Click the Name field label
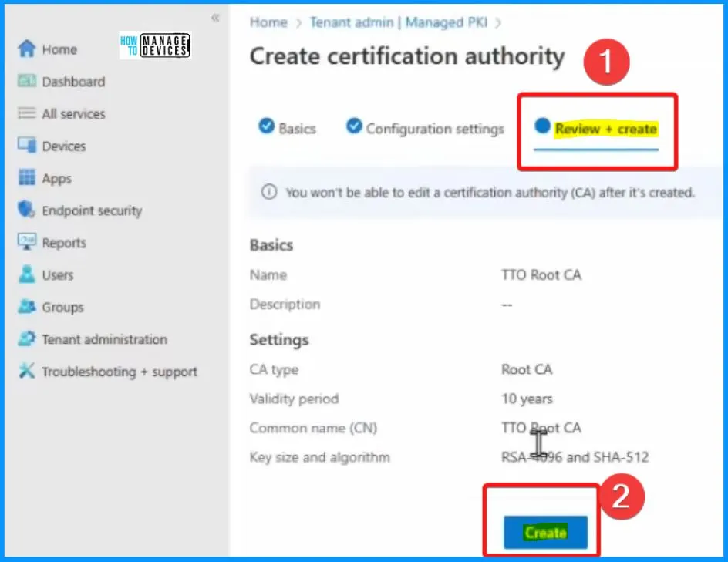 (x=268, y=274)
